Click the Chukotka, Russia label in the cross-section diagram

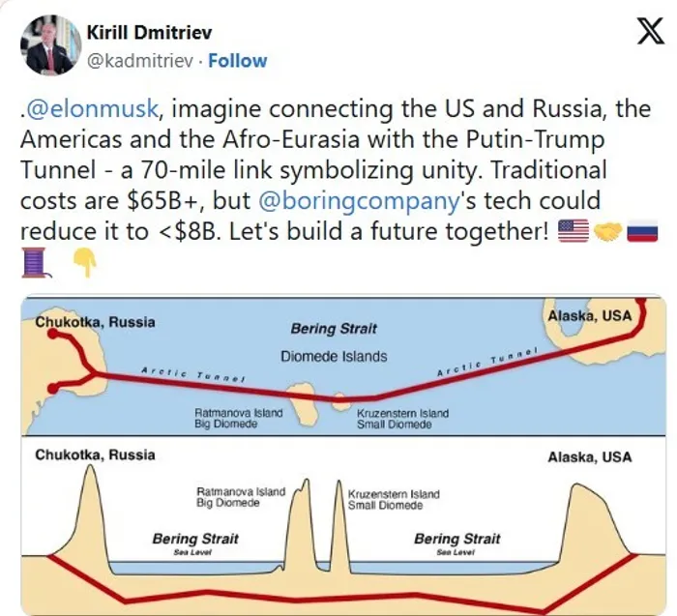(95, 455)
